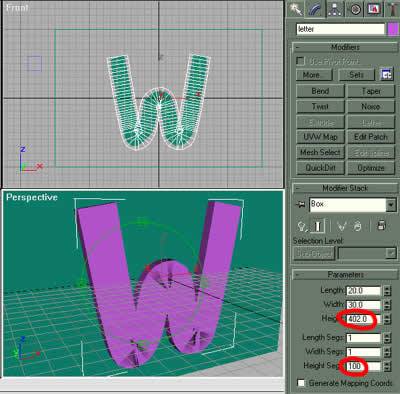The width and height of the screenshot is (400, 394).
Task: Open the purple object color swatch
Action: [393, 29]
